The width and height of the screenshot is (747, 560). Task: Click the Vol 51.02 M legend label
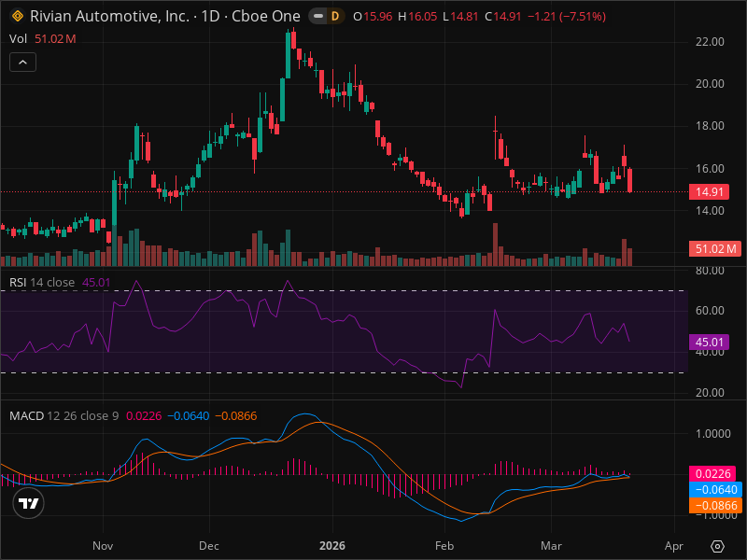tap(43, 39)
